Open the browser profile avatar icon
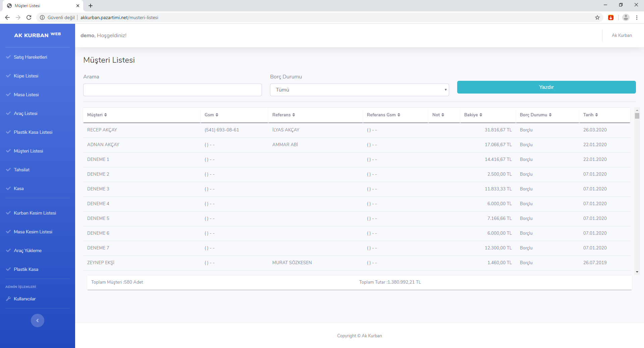644x348 pixels. click(x=626, y=17)
